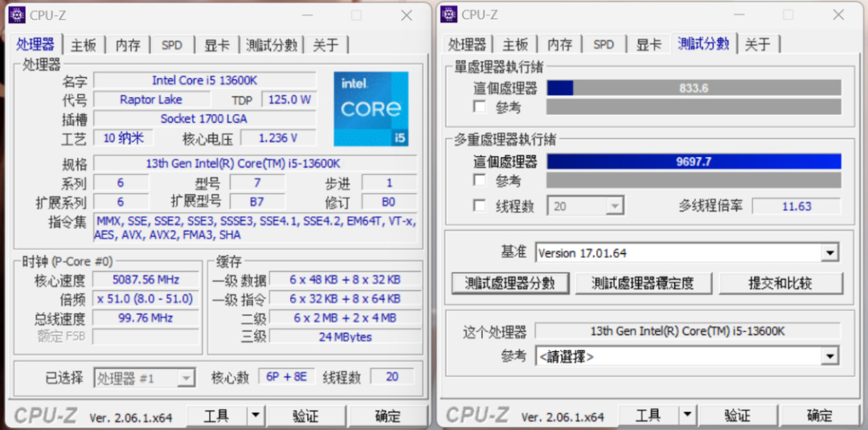This screenshot has width=868, height=430.
Task: Click core count value 6P + 8E
Action: click(x=287, y=377)
